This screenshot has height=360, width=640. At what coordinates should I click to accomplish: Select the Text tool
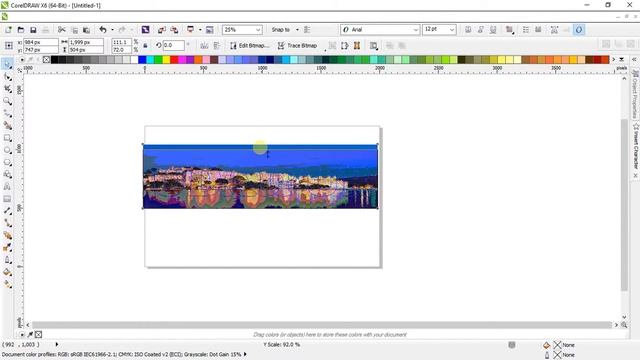tap(7, 187)
